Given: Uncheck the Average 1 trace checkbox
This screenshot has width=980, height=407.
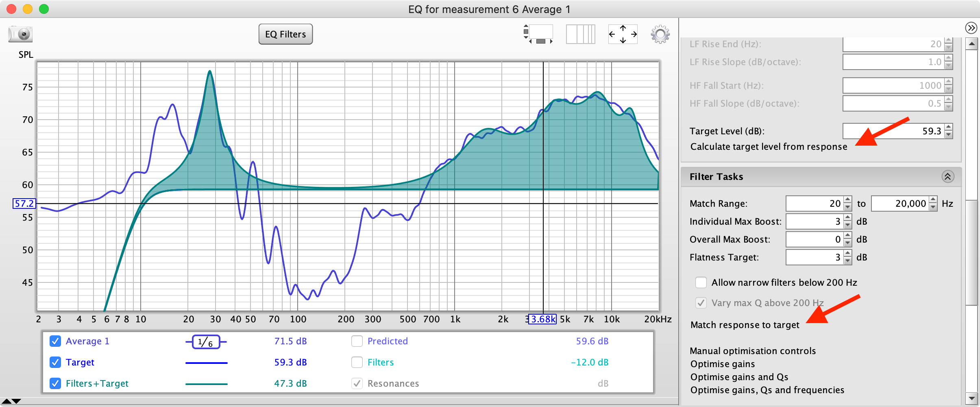Looking at the screenshot, I should [x=55, y=341].
